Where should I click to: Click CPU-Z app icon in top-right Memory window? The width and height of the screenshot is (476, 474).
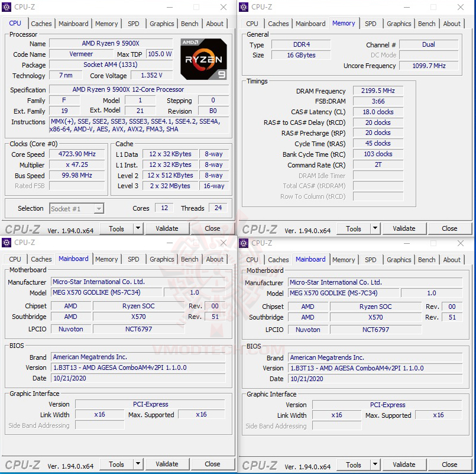(x=244, y=7)
